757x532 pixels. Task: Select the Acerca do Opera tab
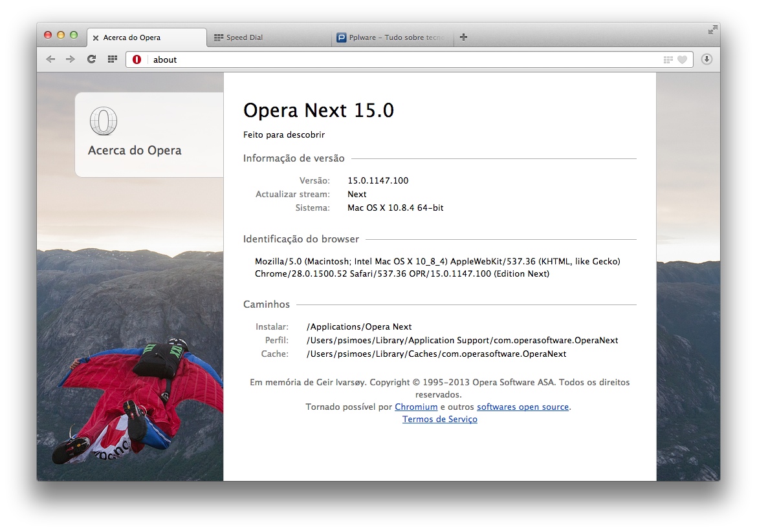[147, 37]
